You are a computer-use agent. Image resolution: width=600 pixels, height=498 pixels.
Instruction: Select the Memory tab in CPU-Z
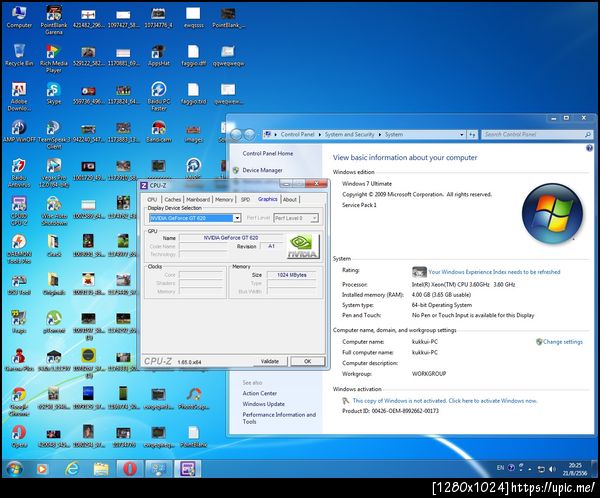click(224, 199)
